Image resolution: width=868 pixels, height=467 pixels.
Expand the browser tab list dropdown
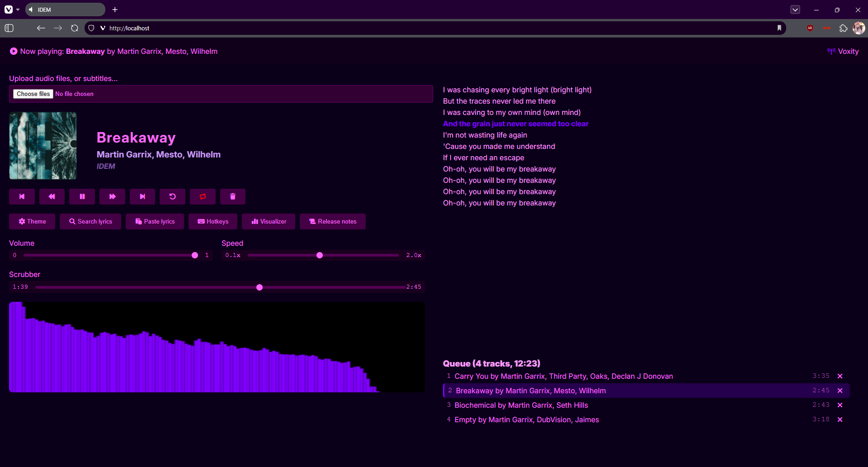(x=795, y=10)
